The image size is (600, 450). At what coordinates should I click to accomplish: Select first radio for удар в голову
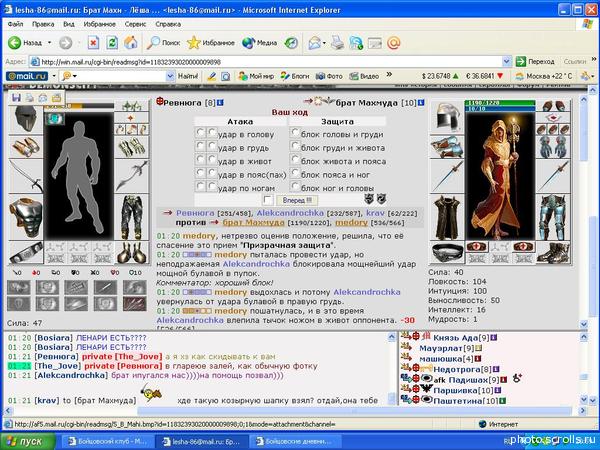(x=200, y=133)
